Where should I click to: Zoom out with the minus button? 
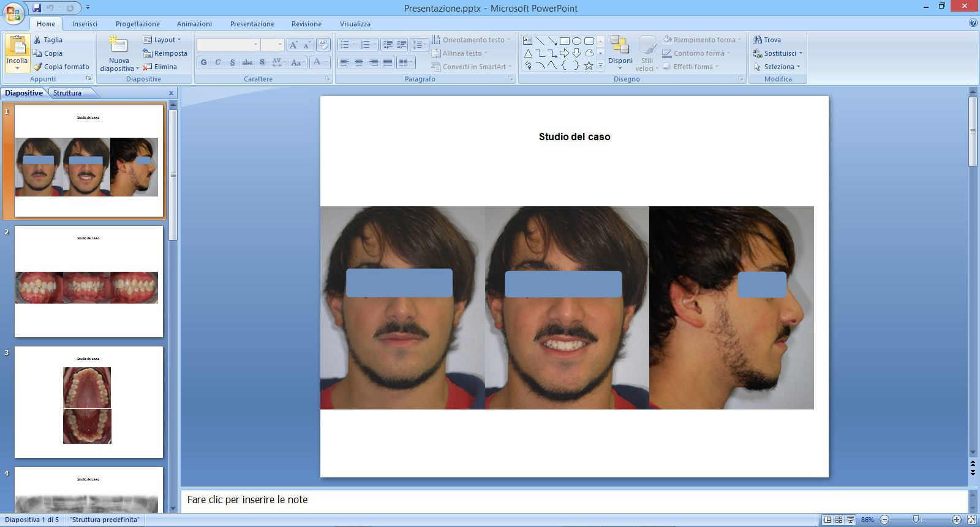click(x=884, y=520)
